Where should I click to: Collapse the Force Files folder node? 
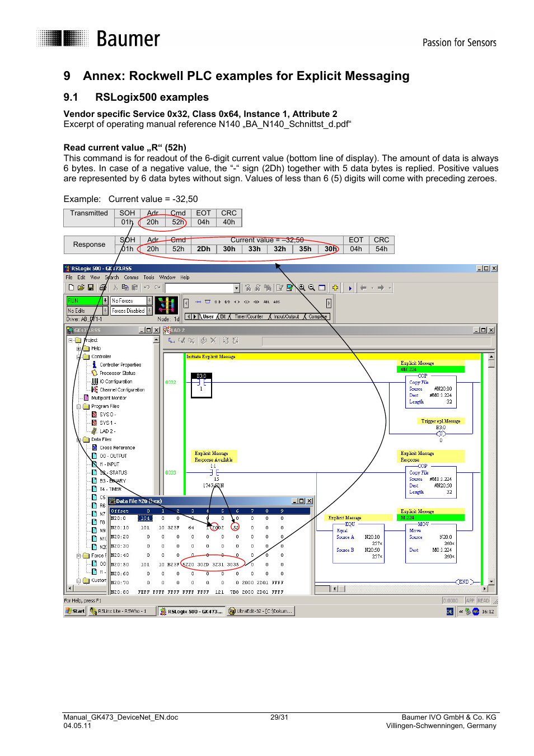[x=79, y=556]
